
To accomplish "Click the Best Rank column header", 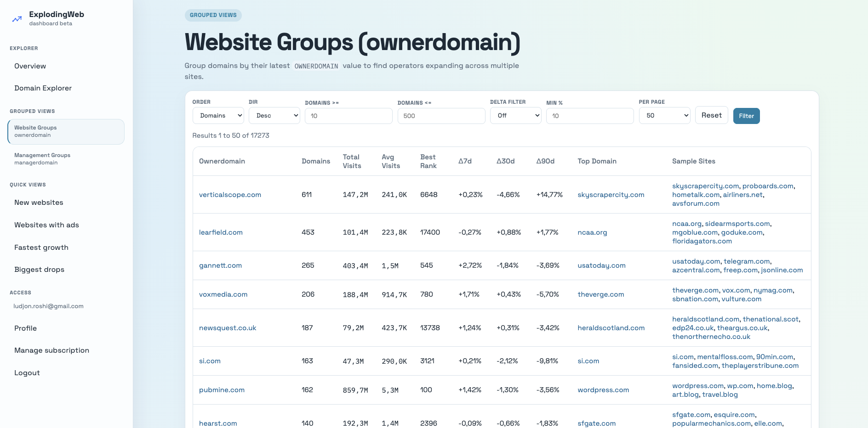I will [x=428, y=161].
